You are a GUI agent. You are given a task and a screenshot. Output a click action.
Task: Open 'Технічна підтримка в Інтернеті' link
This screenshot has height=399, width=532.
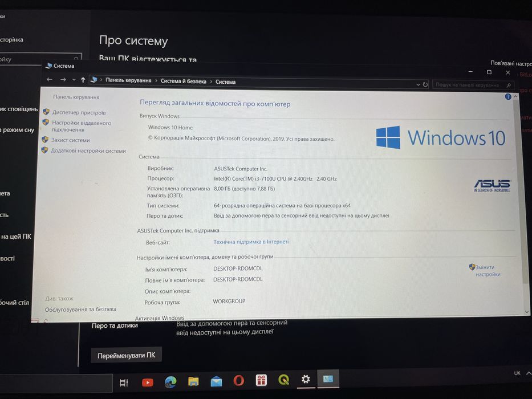point(251,242)
